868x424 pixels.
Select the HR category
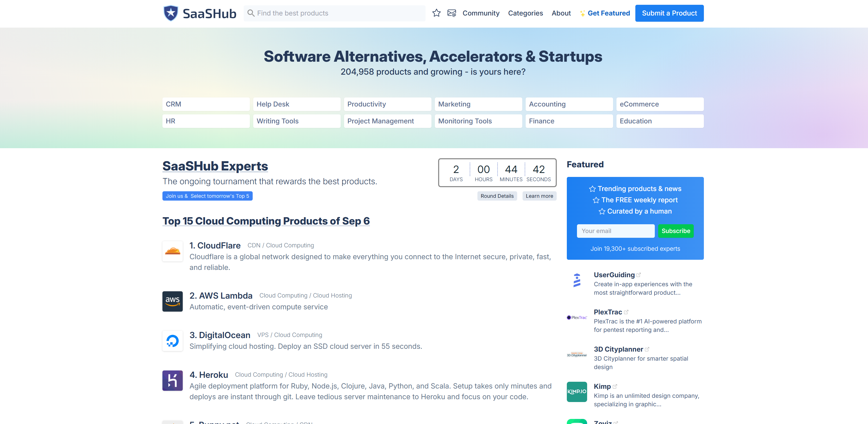pyautogui.click(x=206, y=121)
